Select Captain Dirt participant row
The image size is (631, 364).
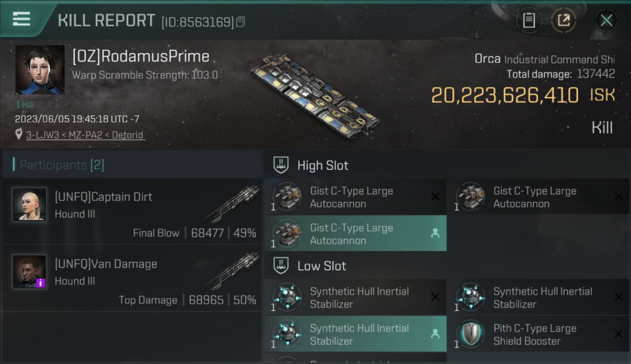pyautogui.click(x=132, y=212)
